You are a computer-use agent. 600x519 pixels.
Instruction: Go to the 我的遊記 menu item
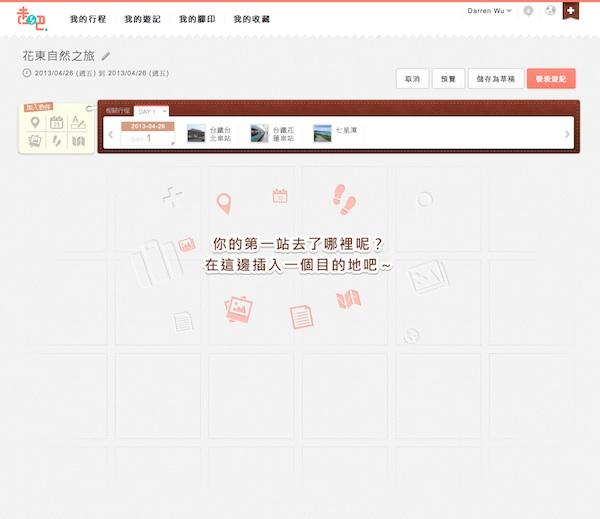point(143,19)
